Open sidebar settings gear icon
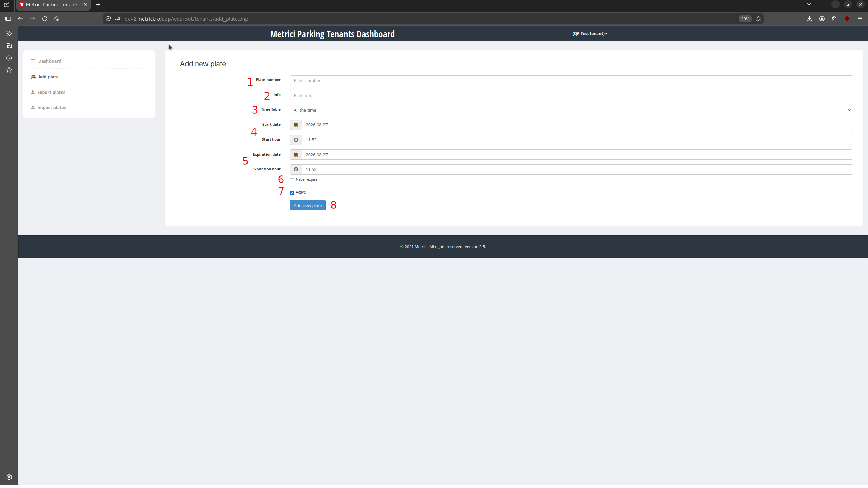The image size is (868, 488). tap(9, 477)
